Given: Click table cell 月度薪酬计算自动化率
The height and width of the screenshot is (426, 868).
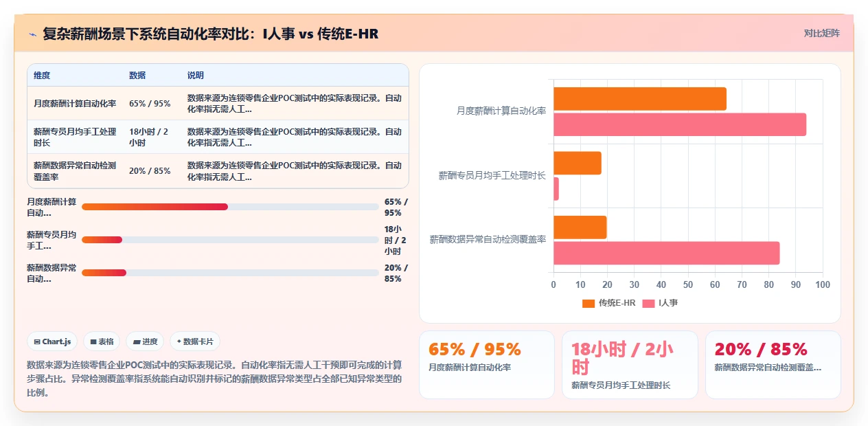Looking at the screenshot, I should [75, 104].
